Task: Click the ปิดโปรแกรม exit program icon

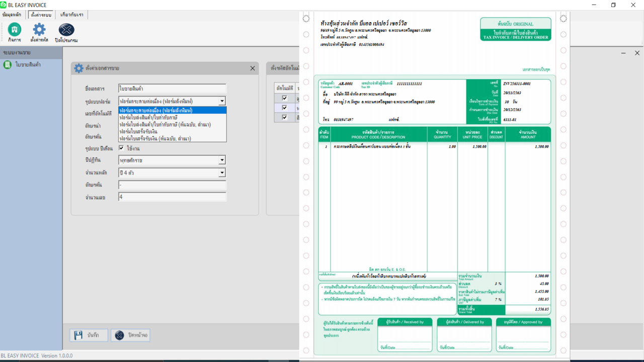Action: [x=66, y=31]
